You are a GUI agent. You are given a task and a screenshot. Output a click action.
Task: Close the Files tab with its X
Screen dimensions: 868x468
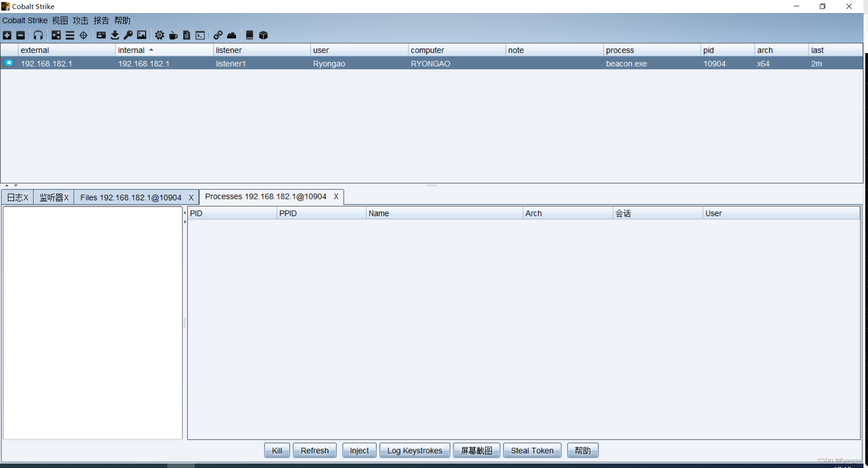[191, 198]
